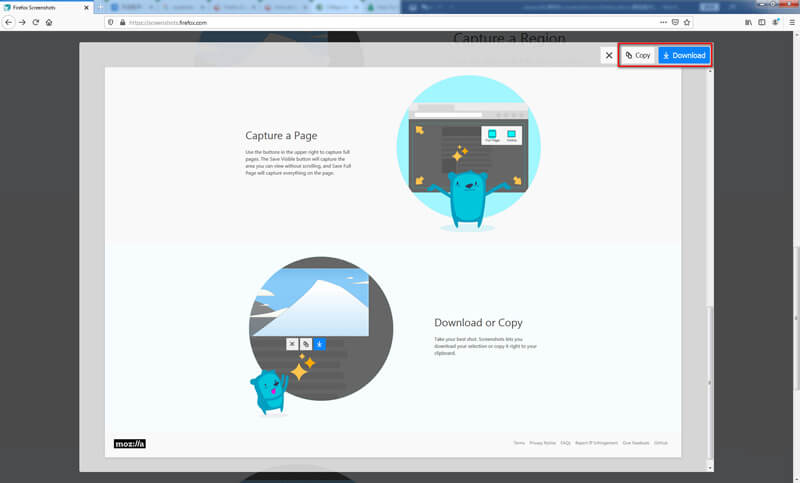Screen dimensions: 800x483
Task: Open the FAQs footer link
Action: pos(565,442)
